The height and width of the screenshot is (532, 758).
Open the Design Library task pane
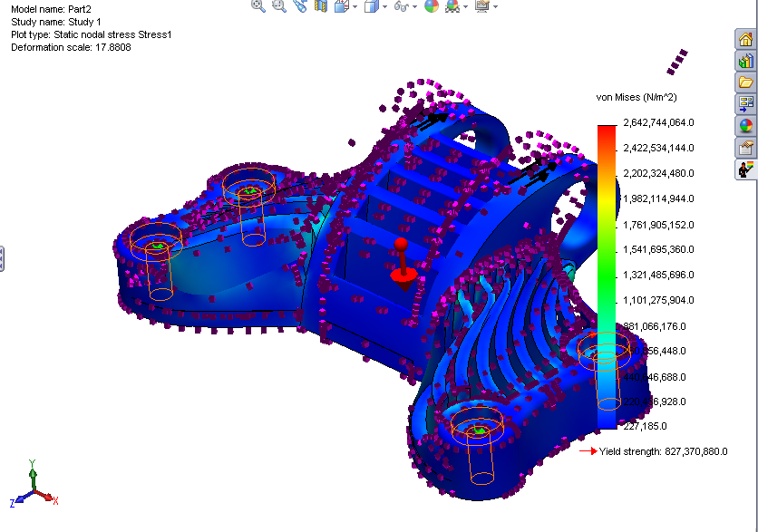tap(745, 61)
